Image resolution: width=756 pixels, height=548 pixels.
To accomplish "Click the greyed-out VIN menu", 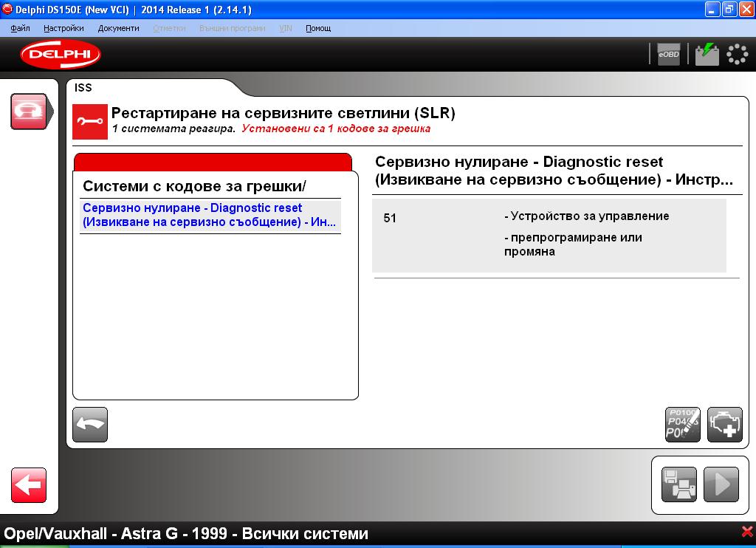I will pos(286,29).
